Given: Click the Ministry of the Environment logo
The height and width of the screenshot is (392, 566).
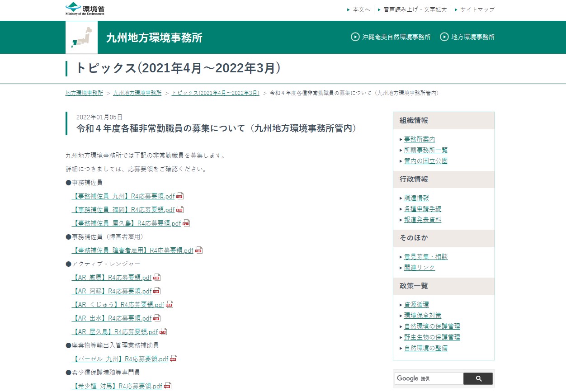Looking at the screenshot, I should (x=85, y=9).
